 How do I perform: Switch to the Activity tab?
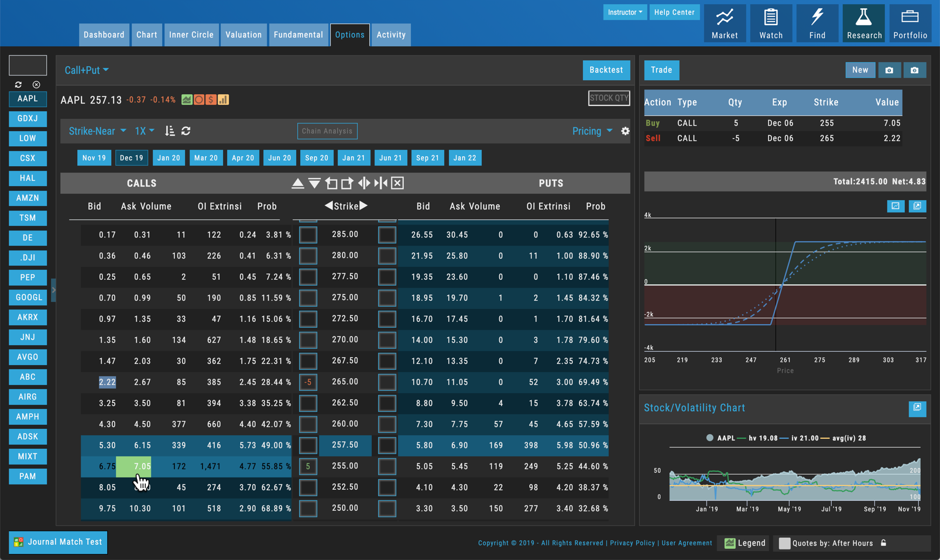(391, 35)
